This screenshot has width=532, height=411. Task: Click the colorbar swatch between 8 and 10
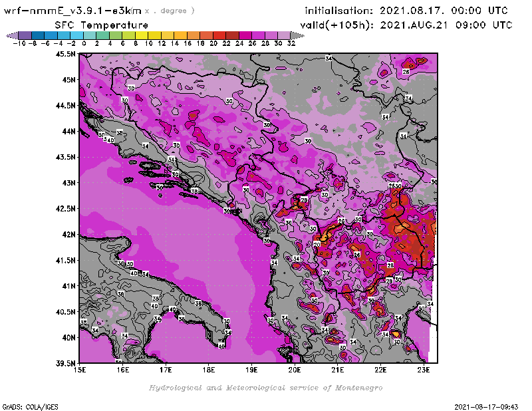click(x=142, y=35)
